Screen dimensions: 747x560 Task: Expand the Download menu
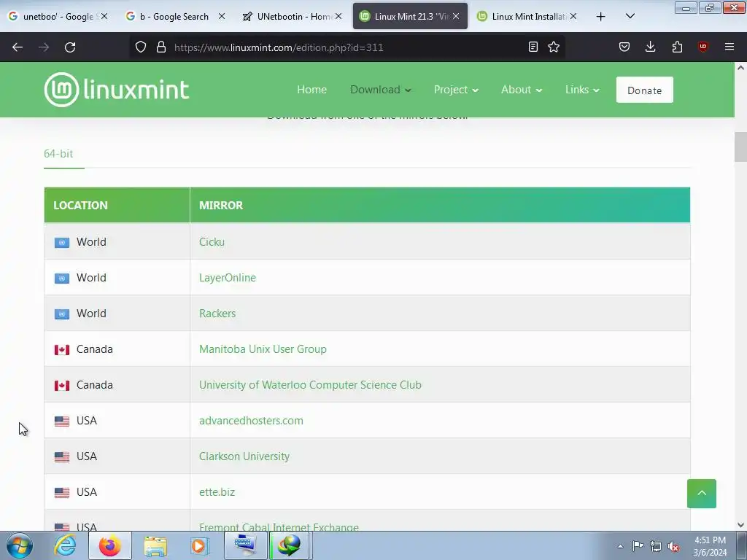[x=380, y=90]
